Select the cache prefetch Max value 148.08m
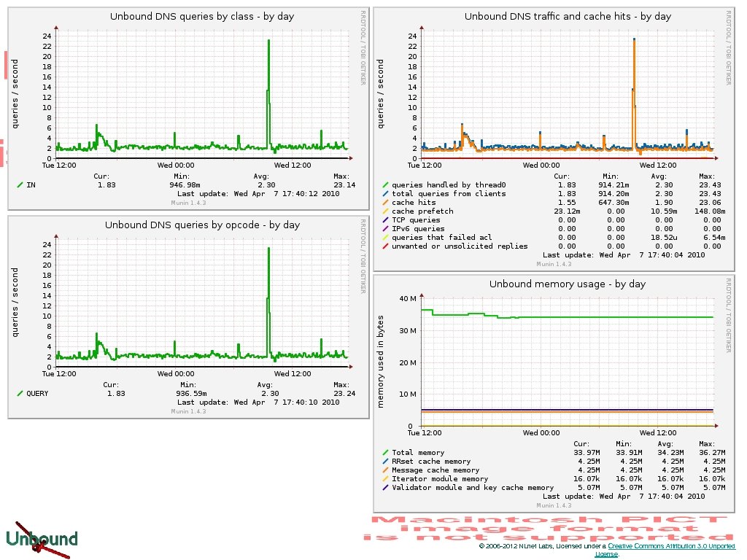Image resolution: width=747 pixels, height=560 pixels. click(x=710, y=211)
